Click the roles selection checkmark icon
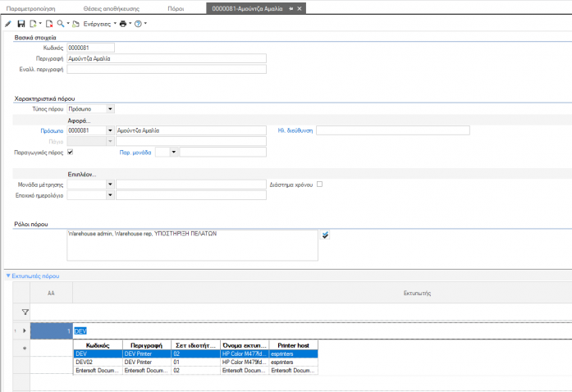 click(x=325, y=235)
